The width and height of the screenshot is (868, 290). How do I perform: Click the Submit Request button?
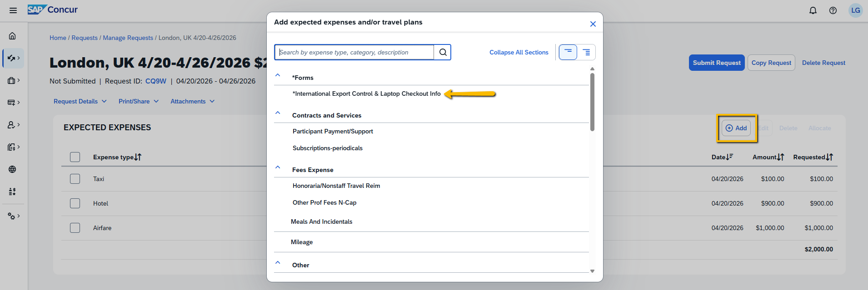(717, 63)
